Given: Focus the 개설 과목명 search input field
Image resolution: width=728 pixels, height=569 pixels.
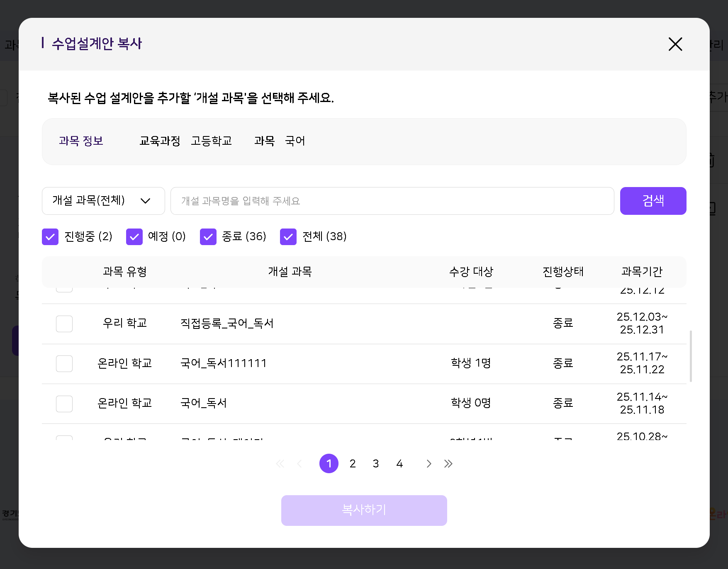Looking at the screenshot, I should point(392,201).
